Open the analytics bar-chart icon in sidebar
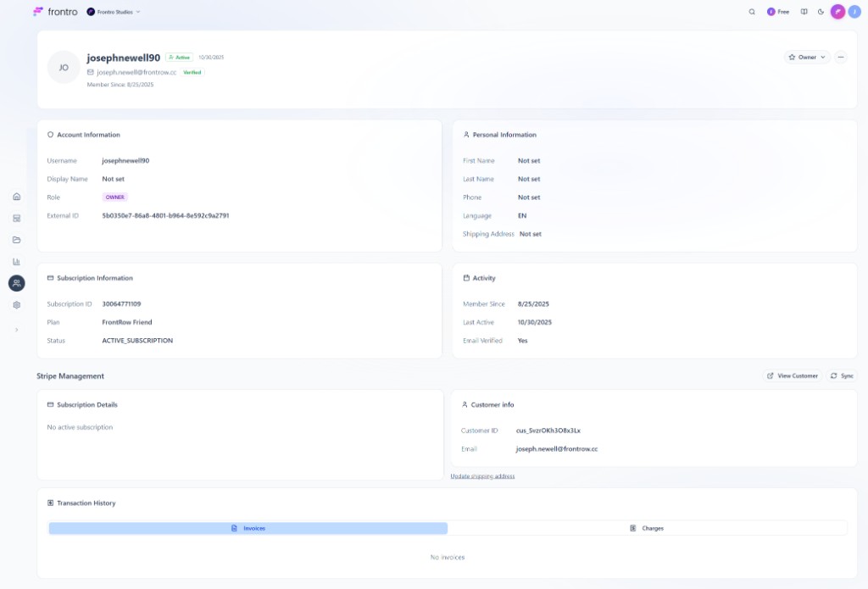 pyautogui.click(x=16, y=261)
